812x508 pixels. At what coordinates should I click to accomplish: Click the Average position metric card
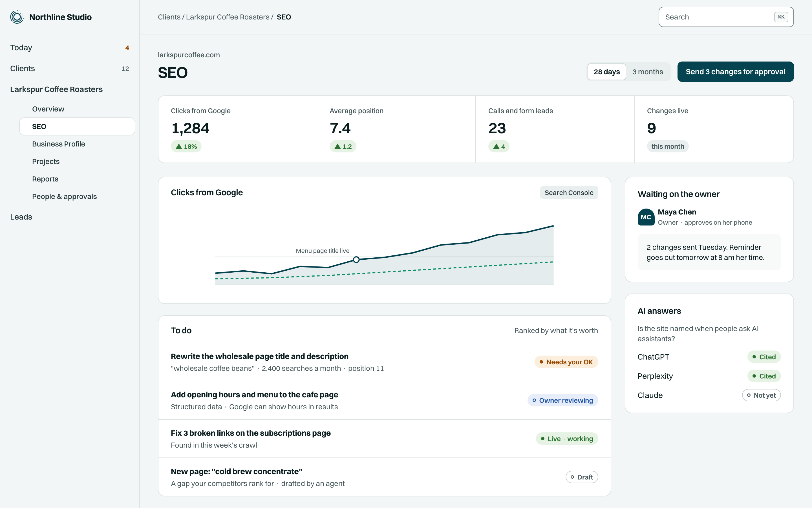click(x=396, y=129)
